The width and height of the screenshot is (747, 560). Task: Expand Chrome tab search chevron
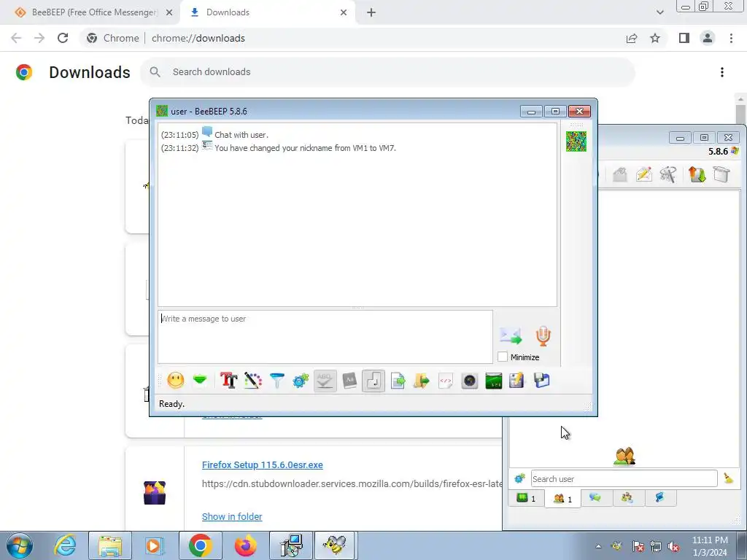pos(659,12)
